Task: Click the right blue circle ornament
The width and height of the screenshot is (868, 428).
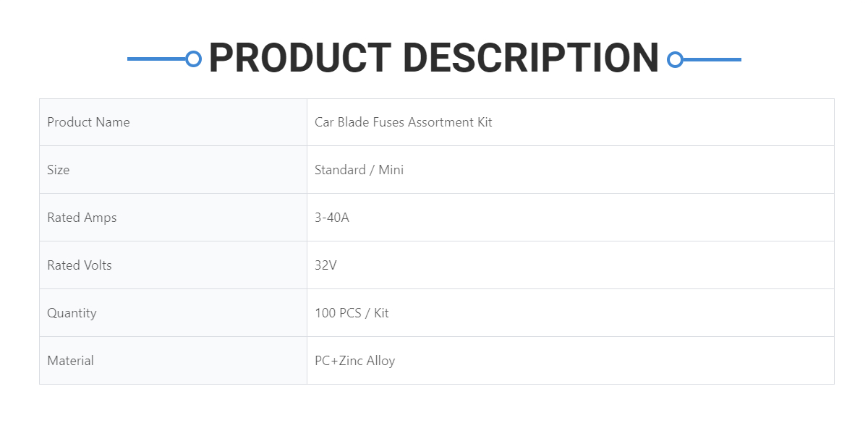Action: [x=675, y=59]
